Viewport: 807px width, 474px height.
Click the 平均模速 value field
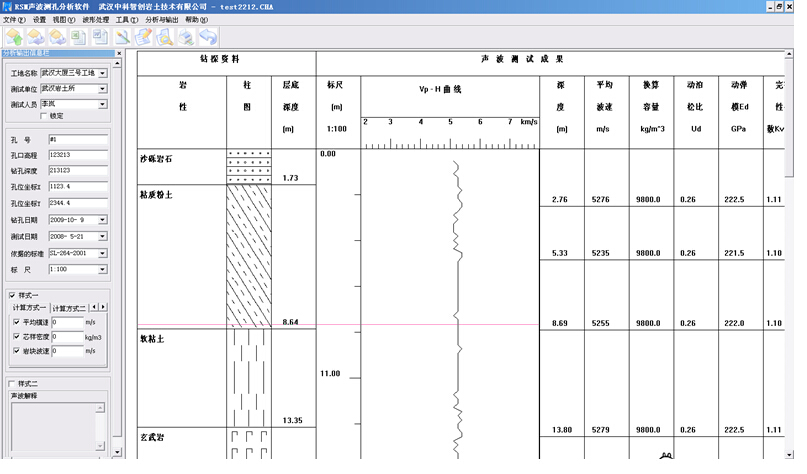(x=66, y=323)
